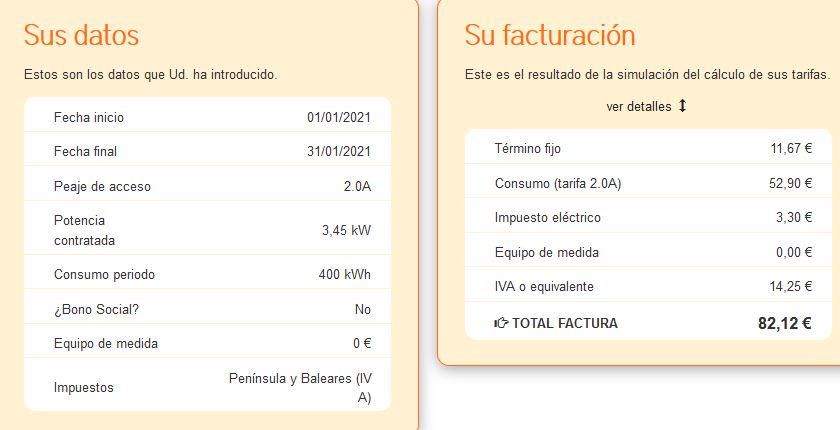Select the Fecha final value 31/01/2021
Image resolution: width=840 pixels, height=430 pixels.
tap(339, 152)
